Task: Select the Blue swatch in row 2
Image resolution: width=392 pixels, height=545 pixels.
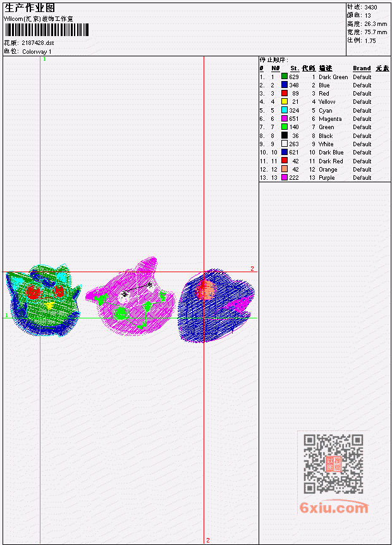Action: click(x=285, y=85)
